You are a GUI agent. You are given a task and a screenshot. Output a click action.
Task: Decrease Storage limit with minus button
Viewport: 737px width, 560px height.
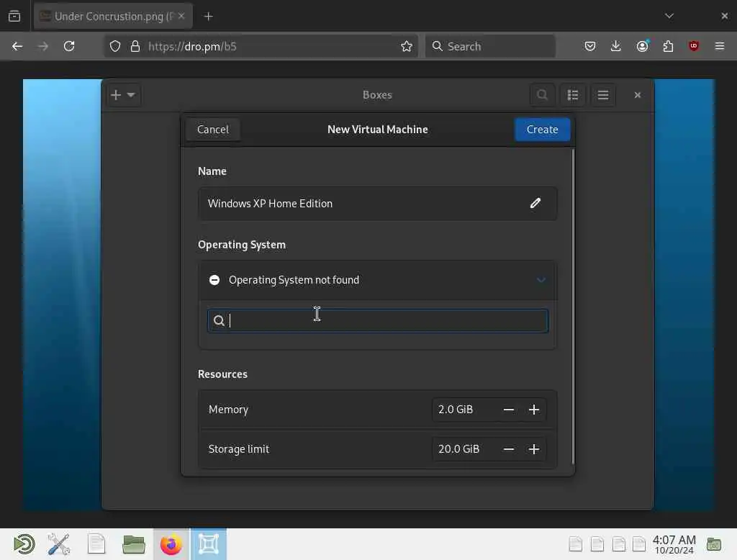pyautogui.click(x=508, y=449)
